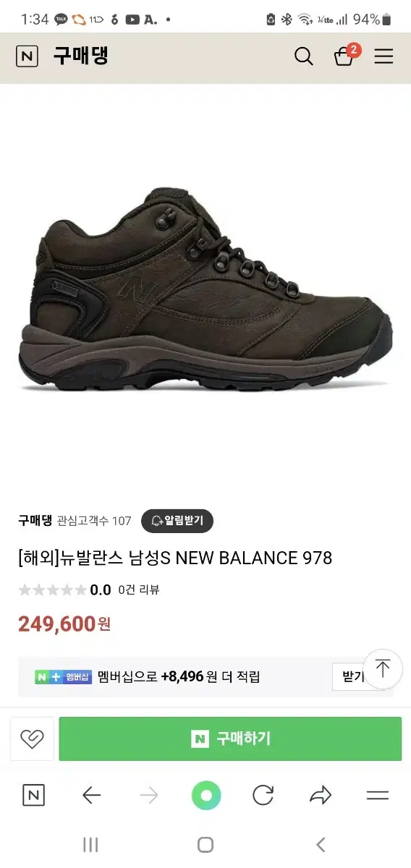The image size is (411, 868).
Task: Toggle the heart wishlist button
Action: (32, 739)
